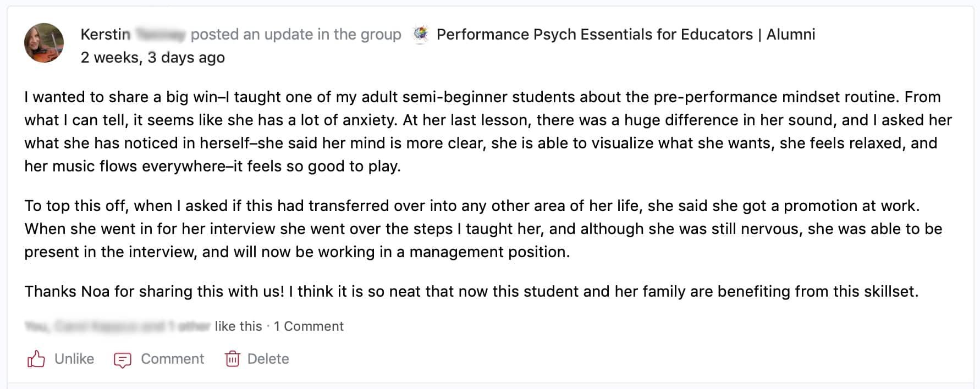The image size is (980, 389).
Task: Click the word "Alumni" in group title
Action: (x=790, y=35)
